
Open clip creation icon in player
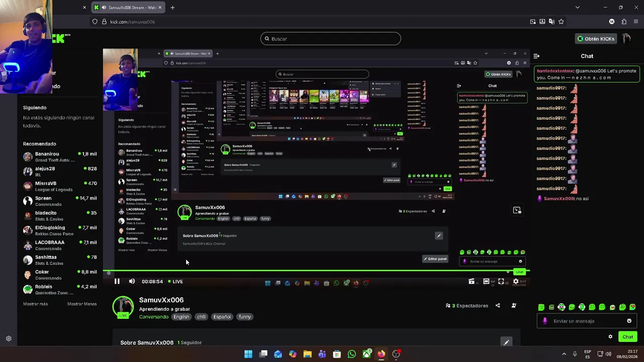[471, 282]
